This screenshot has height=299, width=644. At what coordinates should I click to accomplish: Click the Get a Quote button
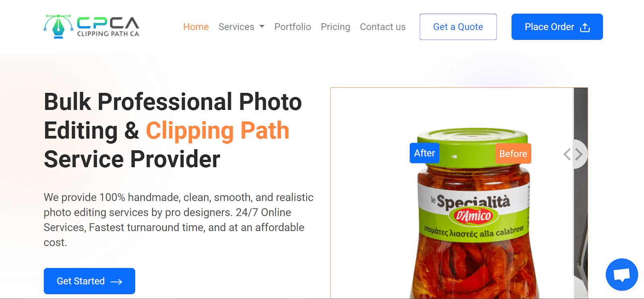458,27
